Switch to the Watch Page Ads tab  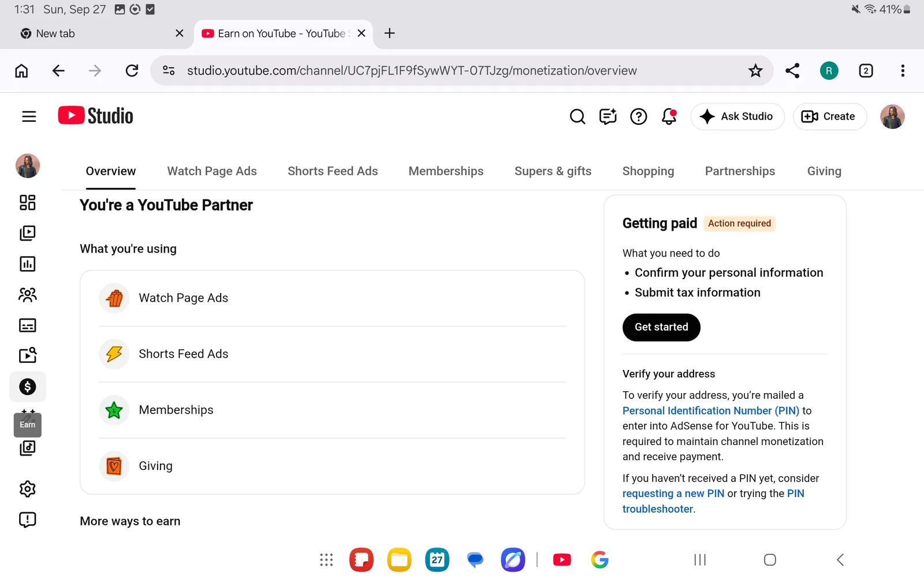tap(212, 171)
